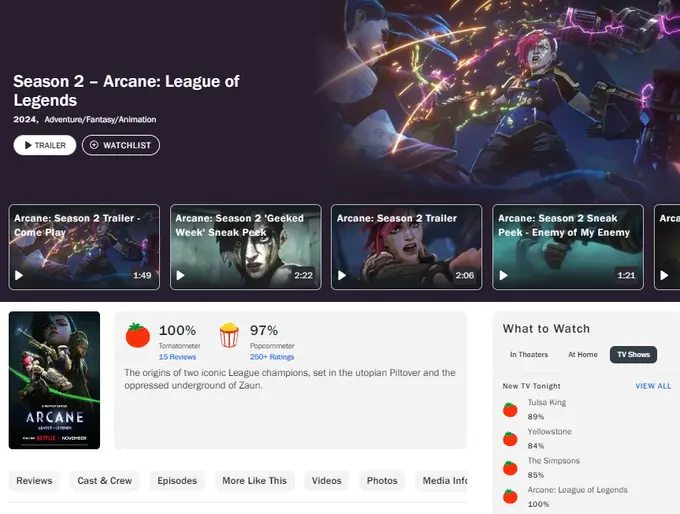Click play icon on Enemy of My Enemy clip
This screenshot has width=680, height=514.
coord(503,275)
